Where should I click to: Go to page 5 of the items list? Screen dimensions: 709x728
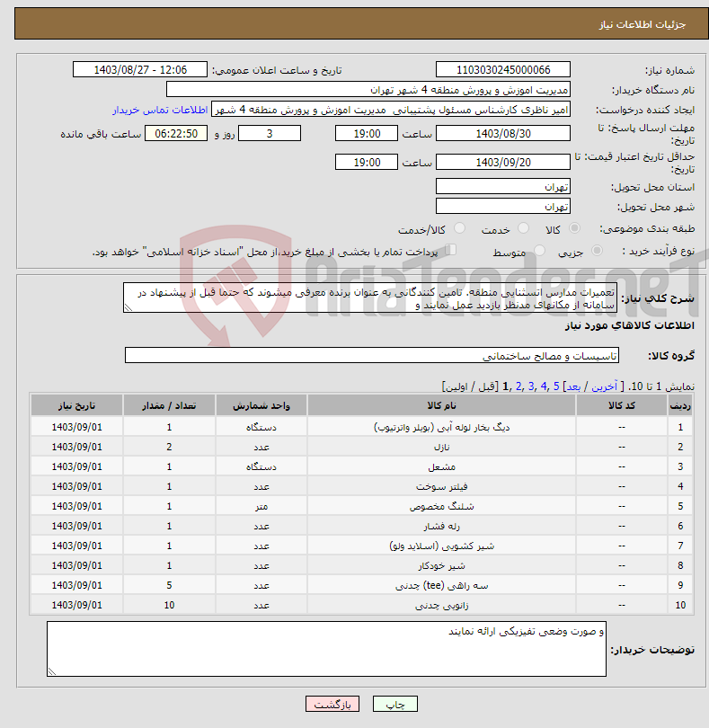556,386
